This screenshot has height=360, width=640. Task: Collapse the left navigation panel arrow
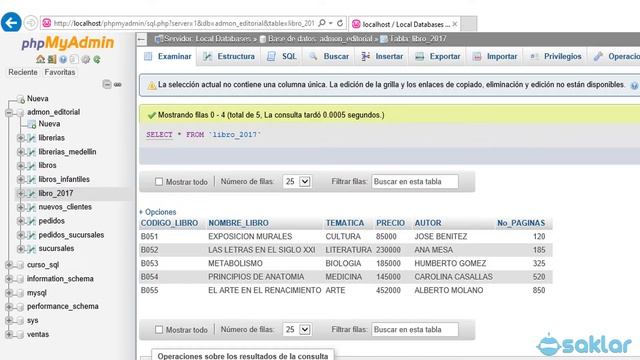coord(142,39)
